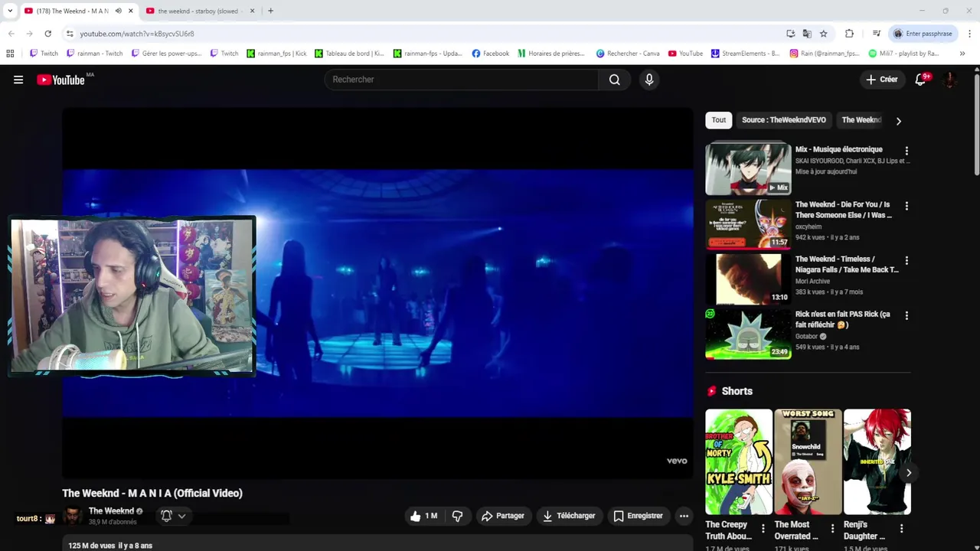This screenshot has width=980, height=551.
Task: Bookmark this page with the star icon
Action: pos(823,34)
